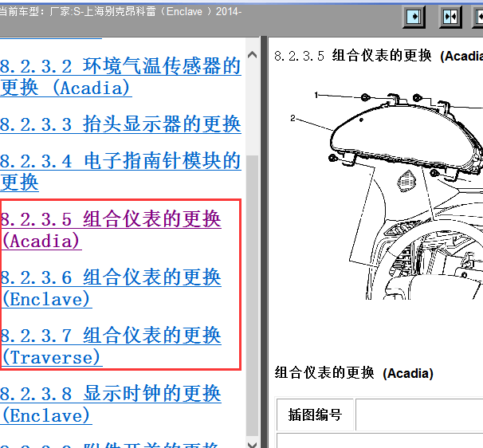Screen dimensions: 483x448
Task: Click the expand-right panel arrow icon
Action: 414,16
